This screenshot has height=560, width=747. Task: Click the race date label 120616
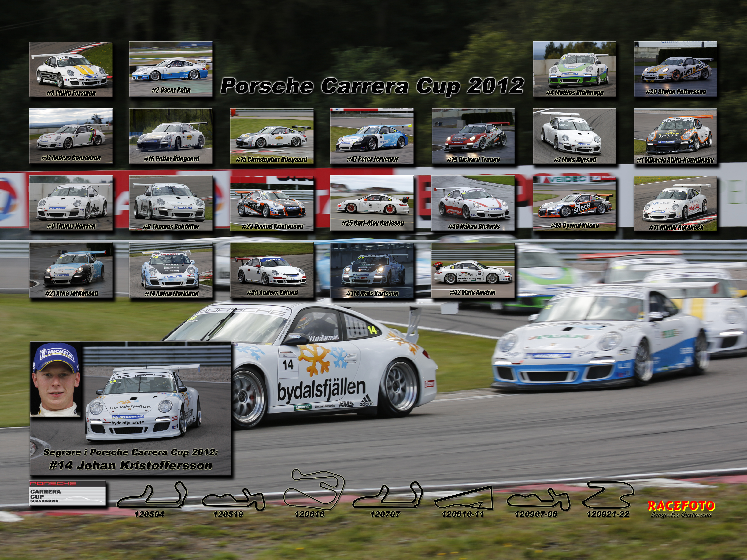[x=310, y=514]
